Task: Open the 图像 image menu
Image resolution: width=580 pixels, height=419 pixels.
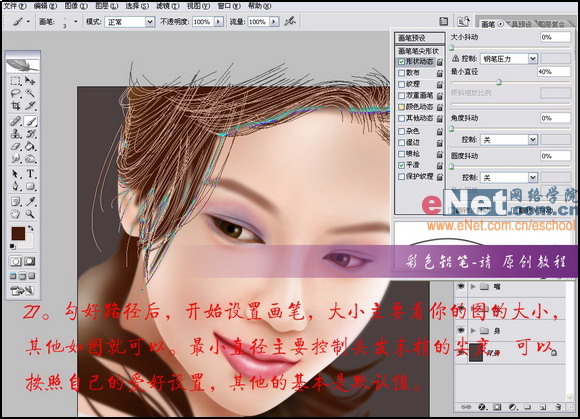Action: tap(76, 6)
